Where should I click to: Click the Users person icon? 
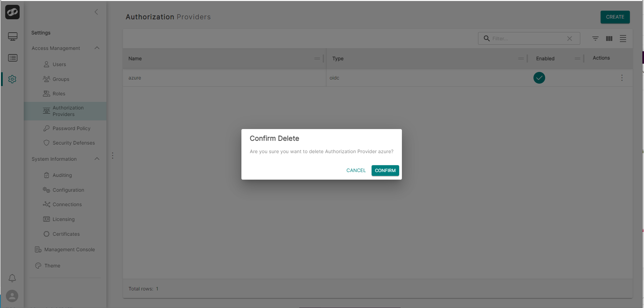click(x=46, y=64)
